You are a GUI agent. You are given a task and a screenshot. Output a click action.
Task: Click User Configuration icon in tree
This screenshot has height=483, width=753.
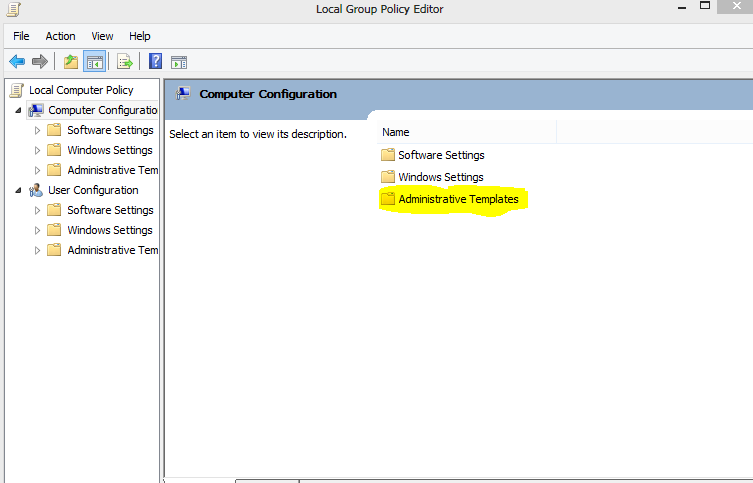coord(36,190)
